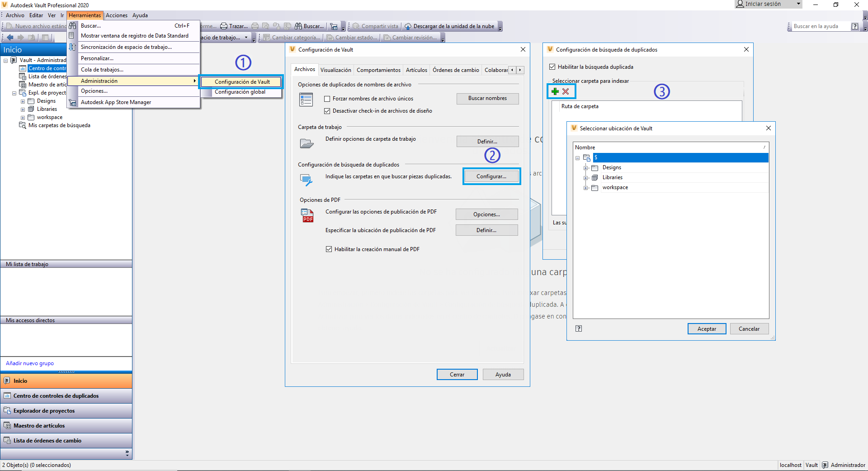Select Configuración de Vault submenu item
The height and width of the screenshot is (471, 868).
[242, 82]
